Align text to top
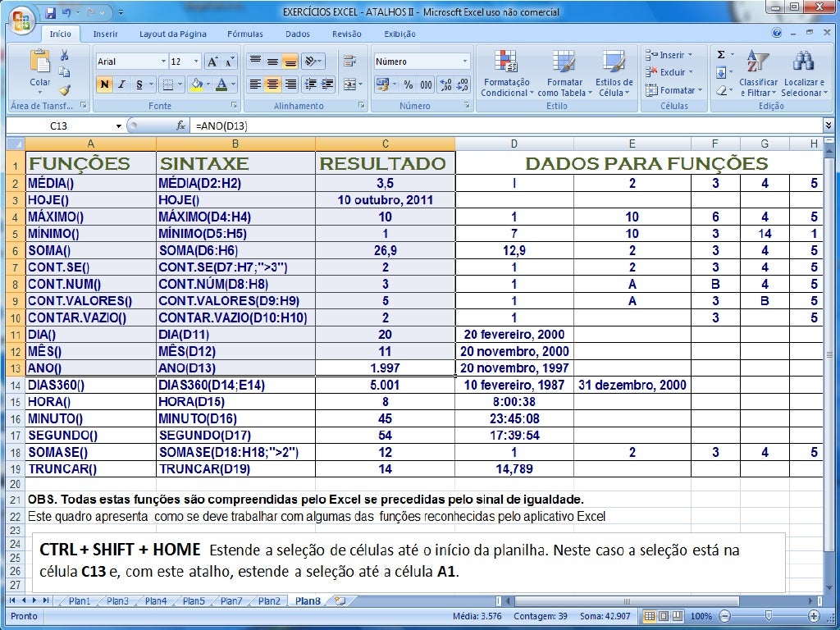840x630 pixels. coord(256,62)
